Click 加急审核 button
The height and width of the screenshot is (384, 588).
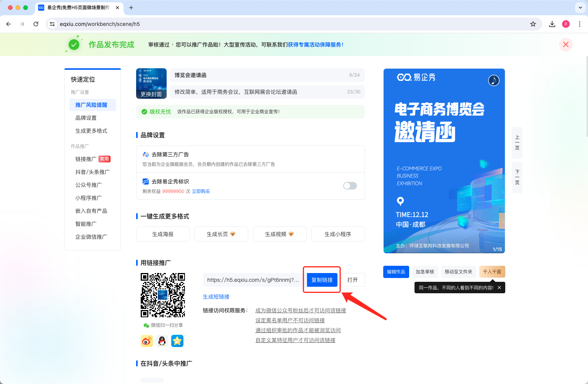click(425, 272)
